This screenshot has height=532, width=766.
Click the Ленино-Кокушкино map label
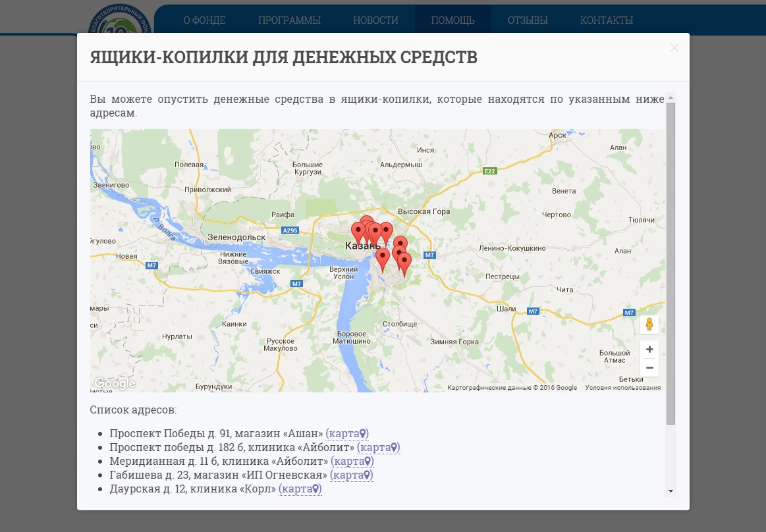(x=512, y=248)
